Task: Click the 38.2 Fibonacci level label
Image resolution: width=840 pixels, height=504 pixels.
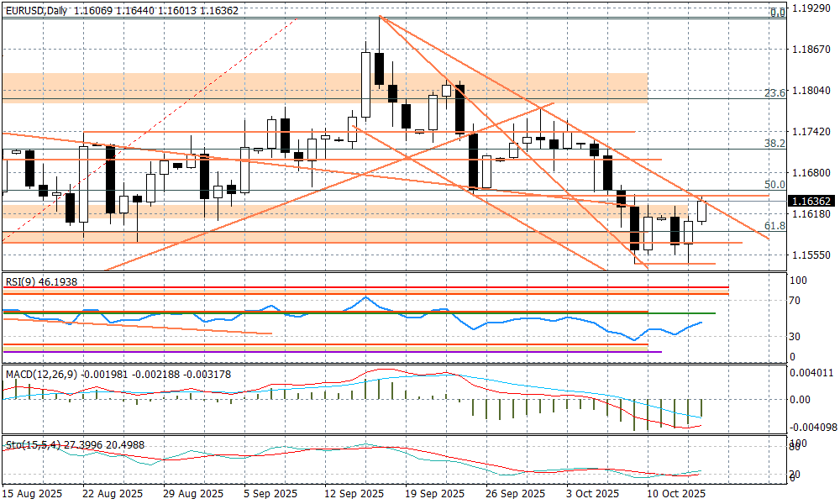Action: [x=775, y=144]
